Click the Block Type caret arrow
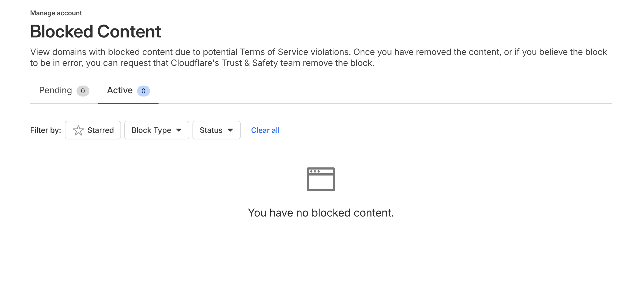 point(179,130)
